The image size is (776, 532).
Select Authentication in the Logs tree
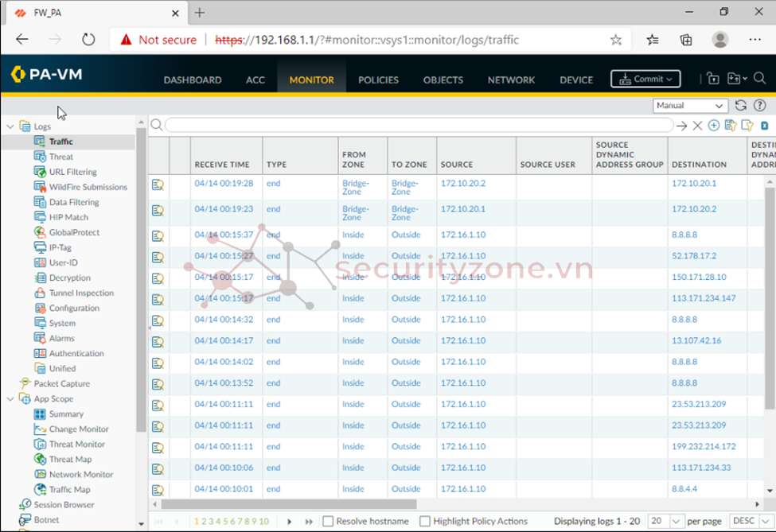pos(76,353)
